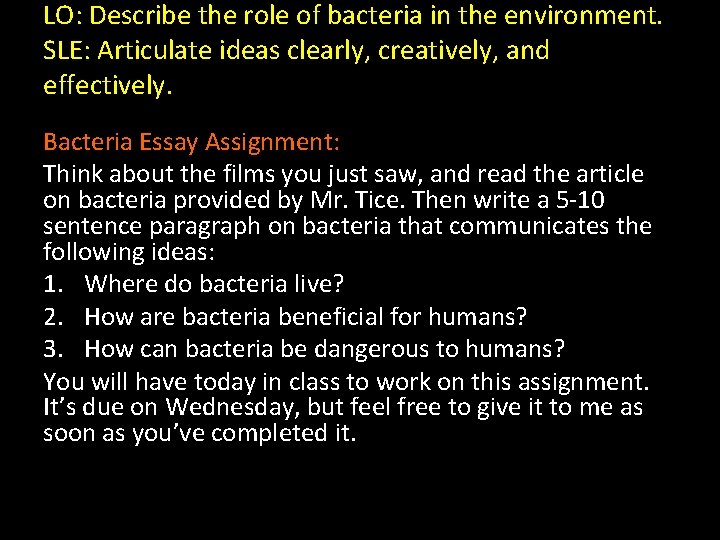Image resolution: width=720 pixels, height=540 pixels.
Task: Select list item 'How can bacteria be dangerous'
Action: click(x=324, y=350)
